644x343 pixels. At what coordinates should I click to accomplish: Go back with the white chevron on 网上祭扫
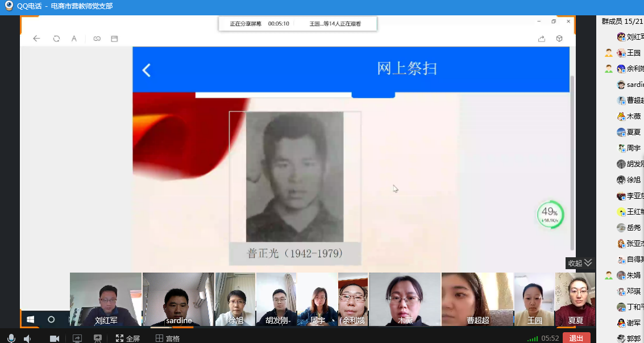(x=146, y=70)
